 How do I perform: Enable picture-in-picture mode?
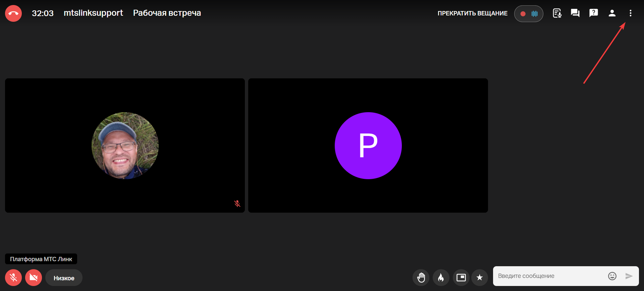point(461,278)
